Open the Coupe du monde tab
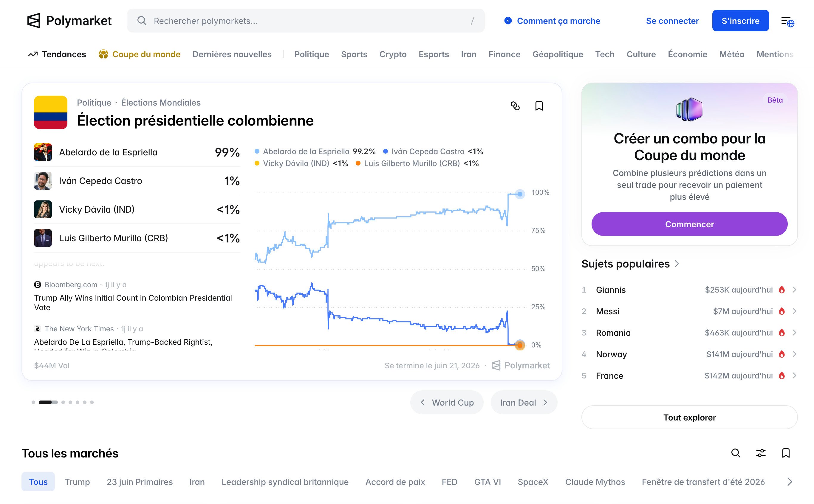This screenshot has height=504, width=814. click(x=140, y=54)
